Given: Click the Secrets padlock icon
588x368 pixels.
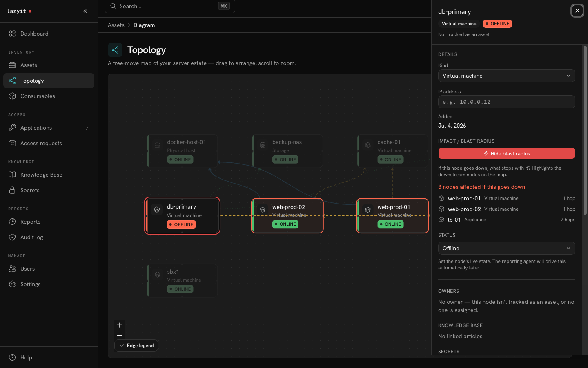Looking at the screenshot, I should click(12, 190).
